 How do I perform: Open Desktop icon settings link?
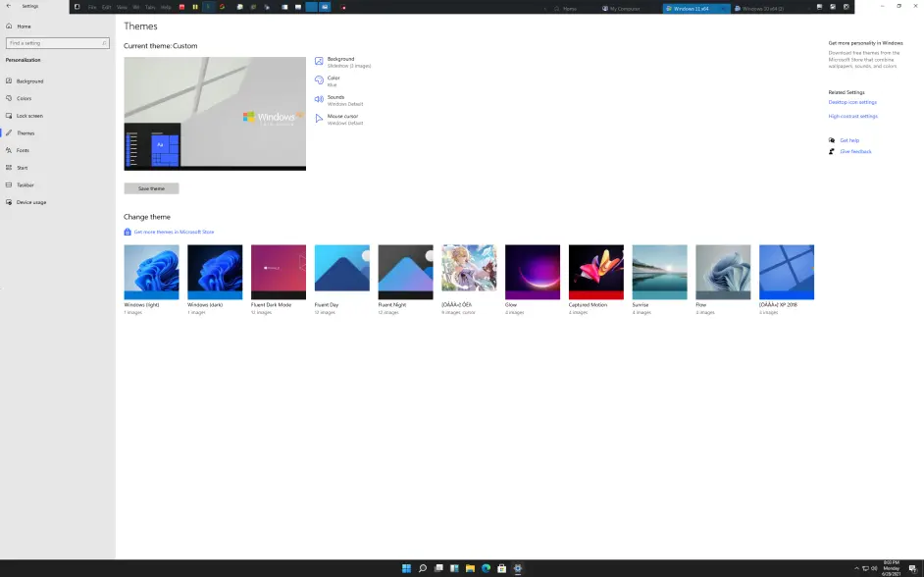tap(852, 102)
